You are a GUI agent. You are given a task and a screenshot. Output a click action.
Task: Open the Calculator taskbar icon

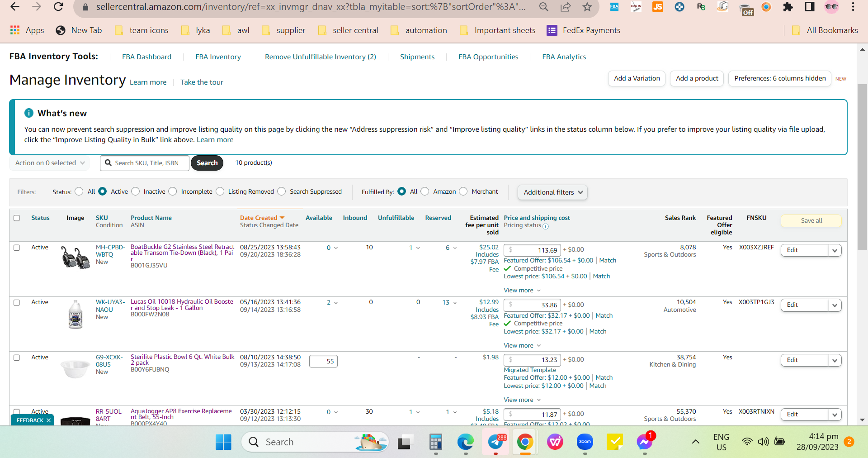click(435, 442)
